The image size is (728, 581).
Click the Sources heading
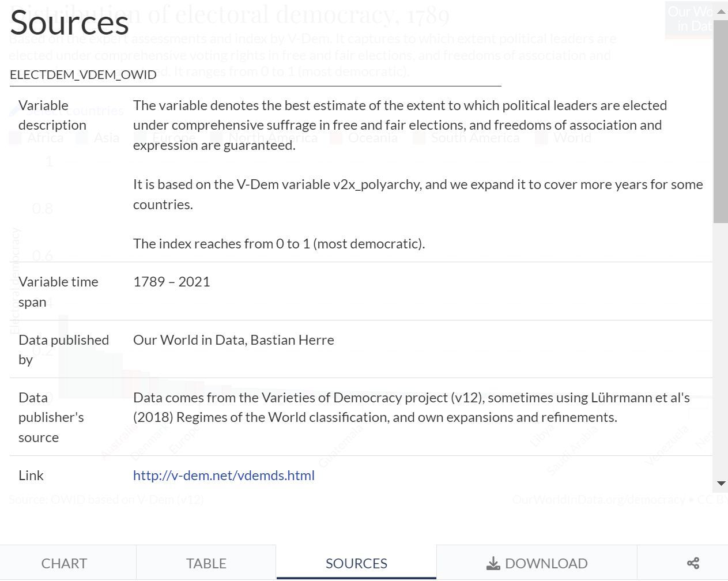pos(69,23)
